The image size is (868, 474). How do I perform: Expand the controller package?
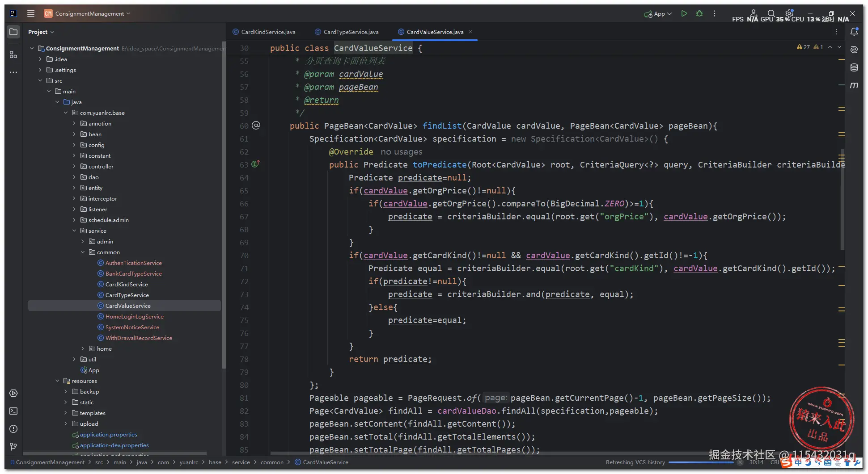74,166
